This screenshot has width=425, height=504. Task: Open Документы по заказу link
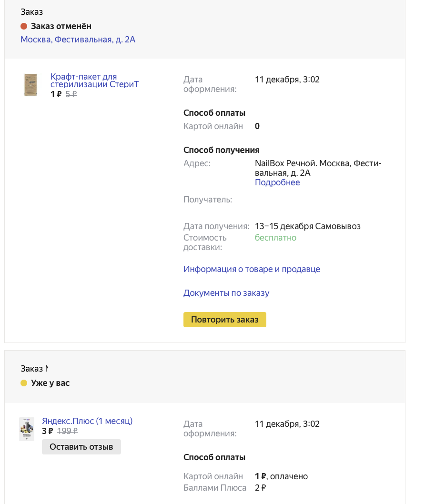(226, 293)
